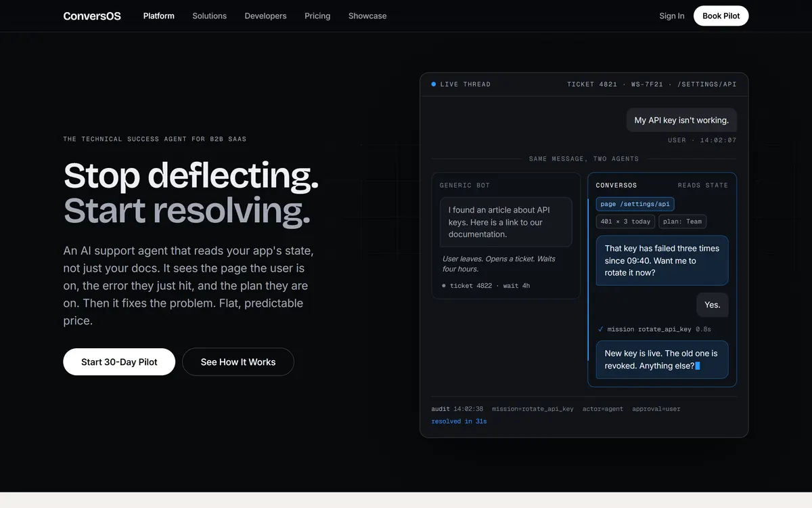Visit the Showcase page
This screenshot has width=812, height=508.
(367, 16)
